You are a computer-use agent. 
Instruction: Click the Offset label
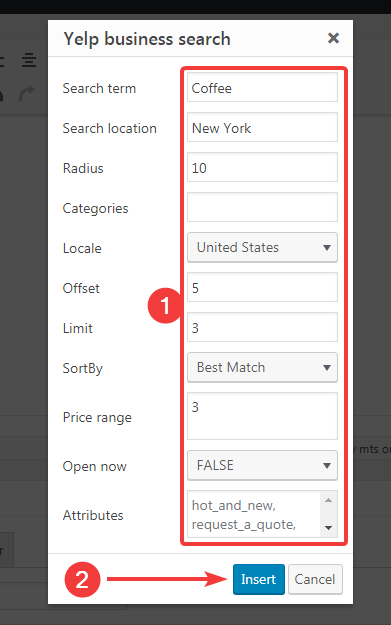click(81, 288)
